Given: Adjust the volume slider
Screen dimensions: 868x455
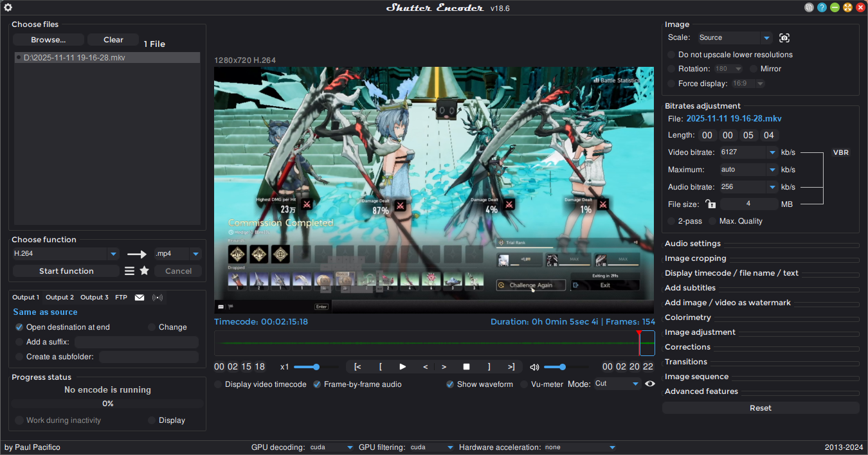Looking at the screenshot, I should coord(563,367).
